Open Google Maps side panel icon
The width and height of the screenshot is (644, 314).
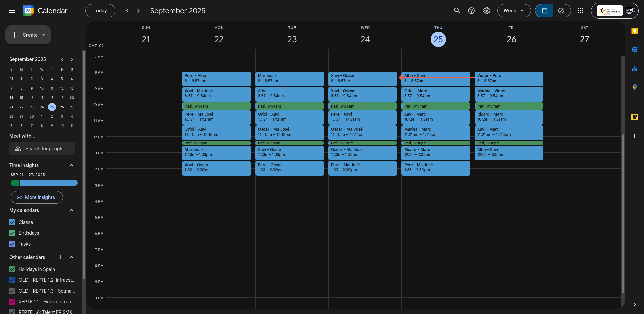tap(634, 87)
